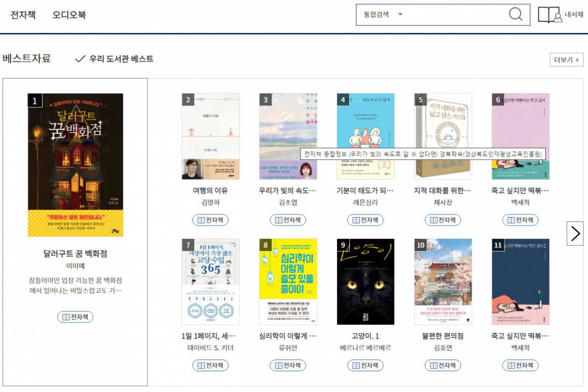
Task: Click the 전자책 badge under 고양이. 1
Action: (365, 365)
